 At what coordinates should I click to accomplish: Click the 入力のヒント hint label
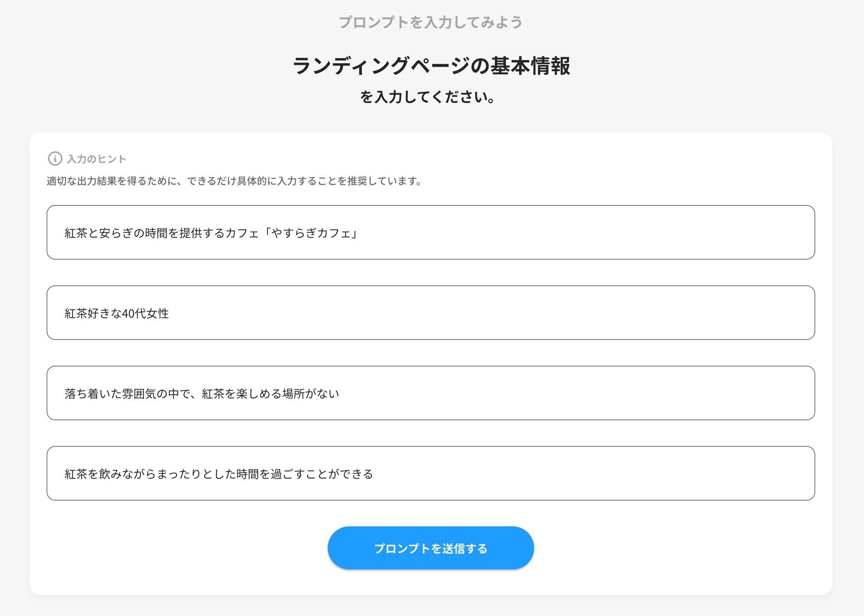click(x=96, y=159)
